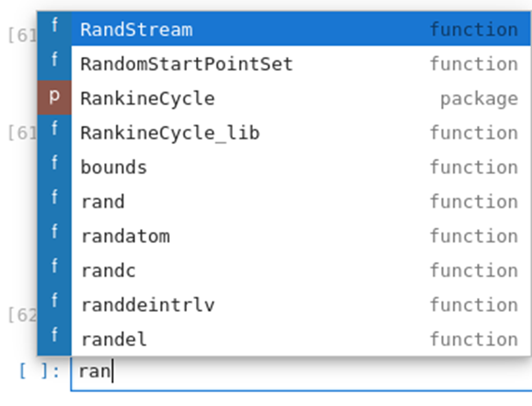Screen dimensions: 532x406
Task: Click the function icon beside bounds
Action: (54, 167)
